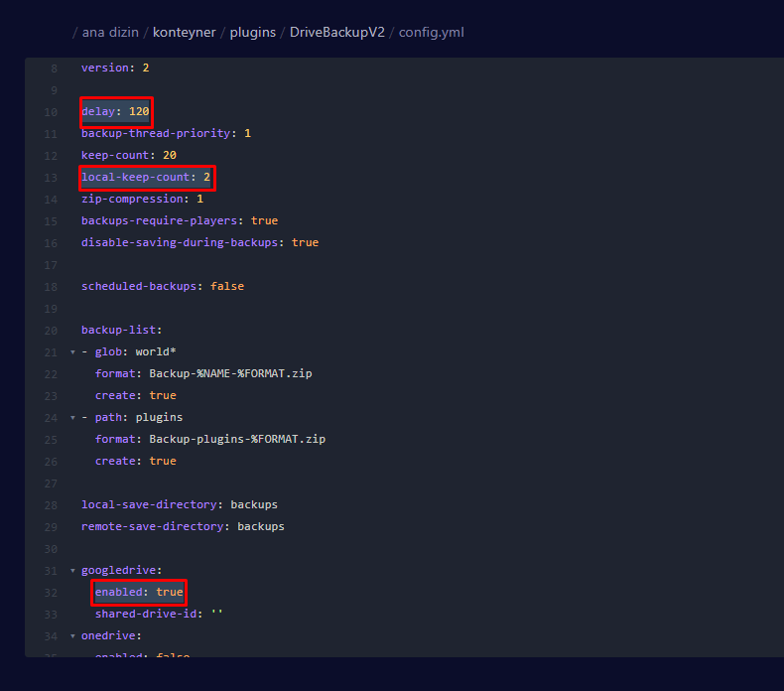The image size is (784, 691).
Task: Click the 'disable-saving-during-backups: true' line
Action: [x=200, y=242]
